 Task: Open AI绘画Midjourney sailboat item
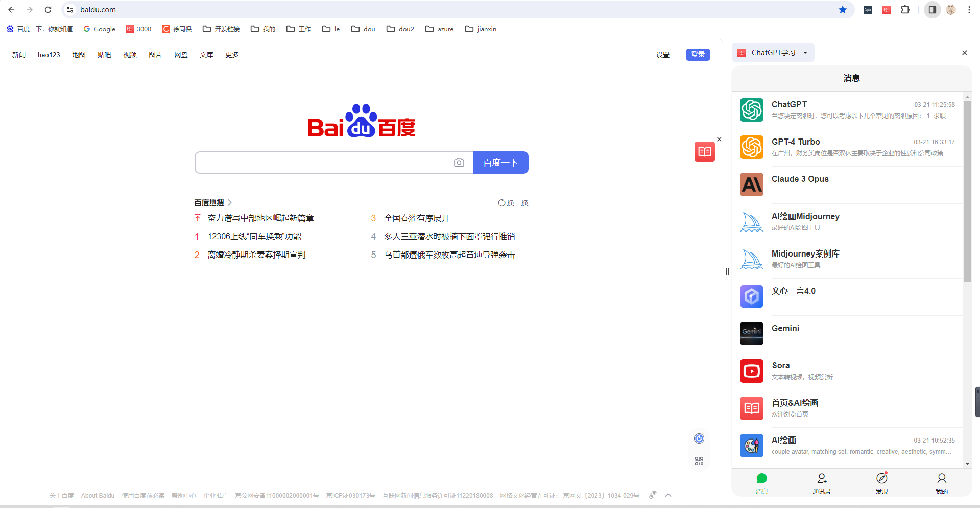(847, 222)
